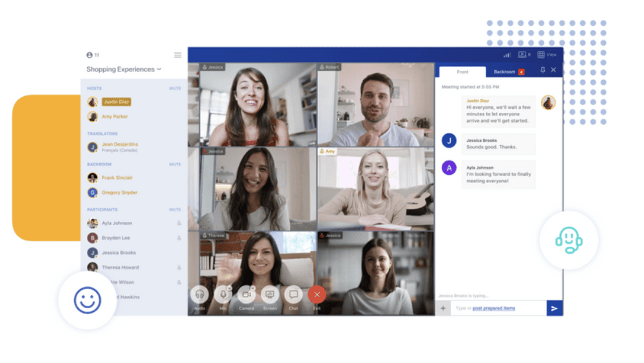
Task: Open the View grid layout option
Action: click(547, 55)
